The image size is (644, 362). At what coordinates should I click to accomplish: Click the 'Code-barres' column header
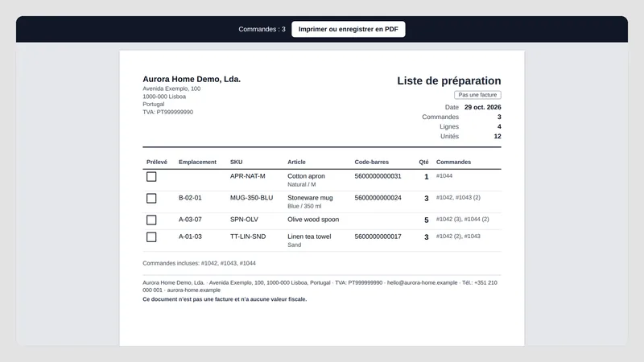pyautogui.click(x=371, y=162)
